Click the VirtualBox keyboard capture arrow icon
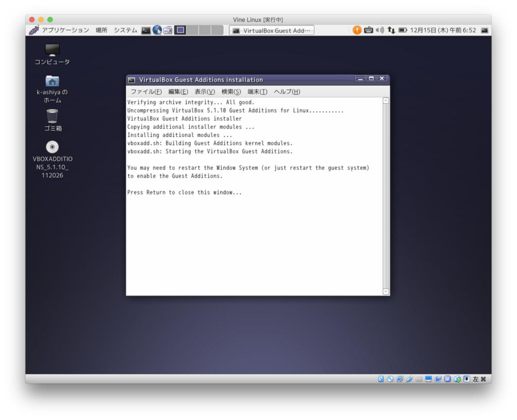517x420 pixels. tap(467, 379)
